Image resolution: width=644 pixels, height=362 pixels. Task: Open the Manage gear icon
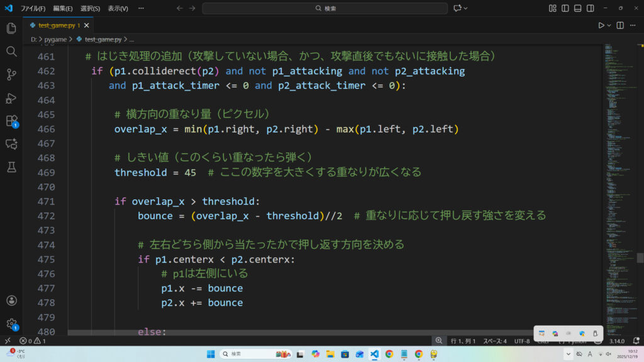[x=11, y=324]
